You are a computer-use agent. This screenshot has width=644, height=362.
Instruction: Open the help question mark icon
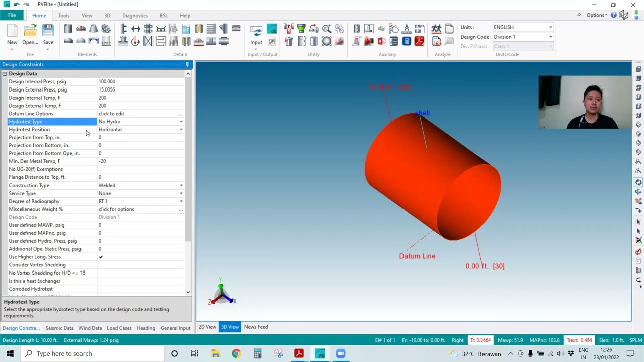(614, 15)
